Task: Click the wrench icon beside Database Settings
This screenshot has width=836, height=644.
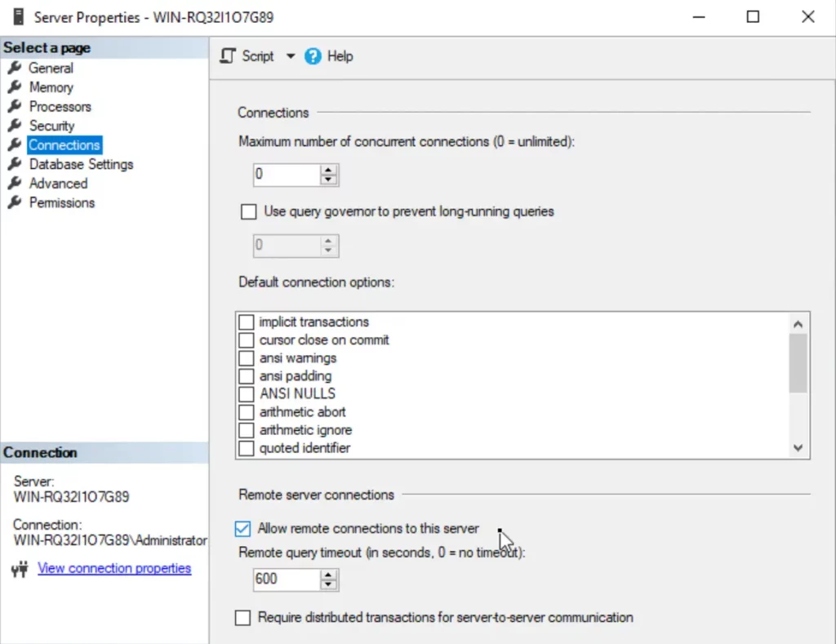Action: tap(15, 164)
